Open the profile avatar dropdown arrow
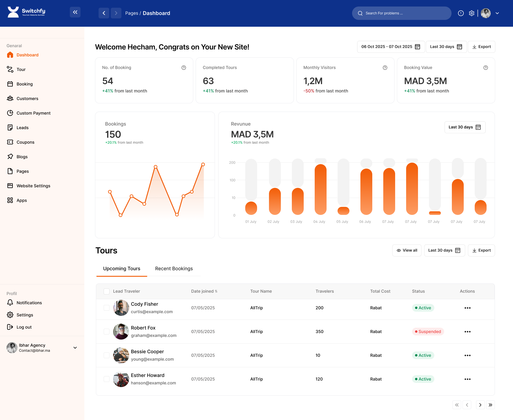Screen dimensions: 513x420 497,13
